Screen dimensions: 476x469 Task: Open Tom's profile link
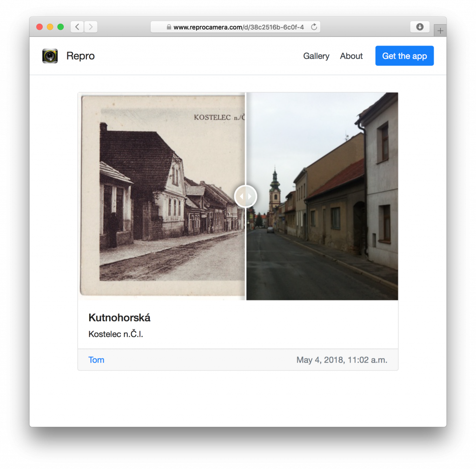tap(96, 360)
